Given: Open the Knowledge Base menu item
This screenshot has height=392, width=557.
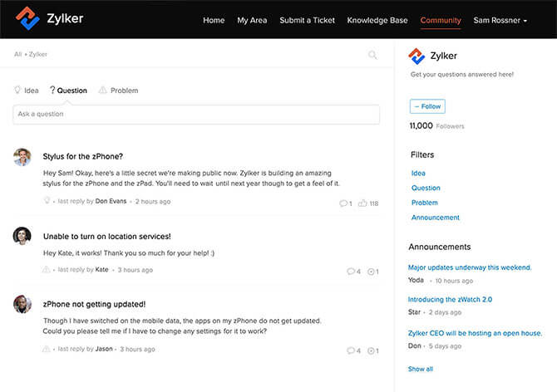Looking at the screenshot, I should [x=377, y=20].
